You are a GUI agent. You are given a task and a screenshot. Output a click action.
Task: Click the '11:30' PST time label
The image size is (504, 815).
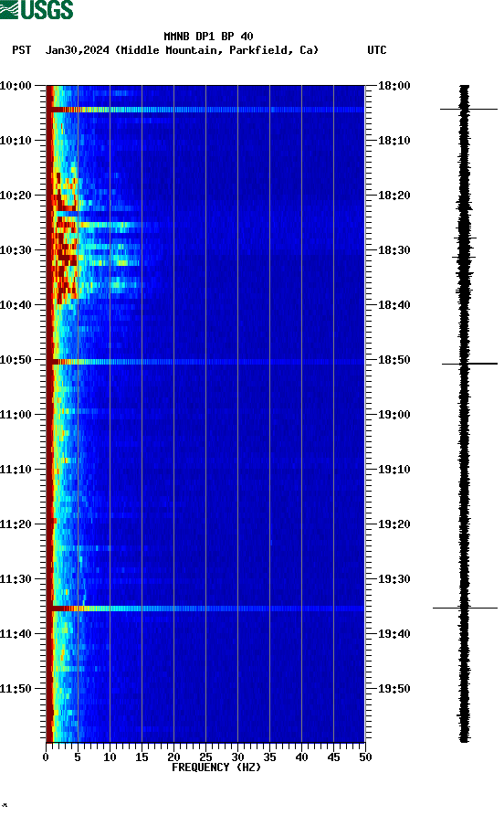pyautogui.click(x=16, y=579)
